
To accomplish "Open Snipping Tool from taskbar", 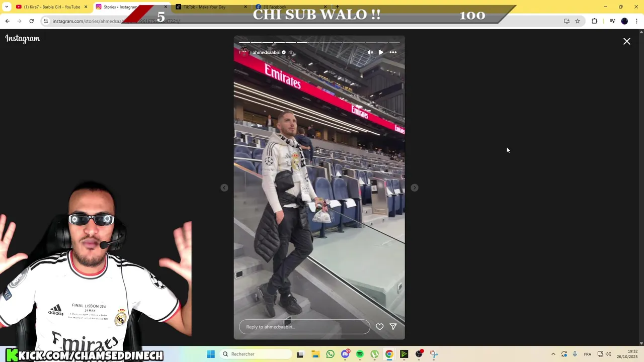I will pos(434,354).
